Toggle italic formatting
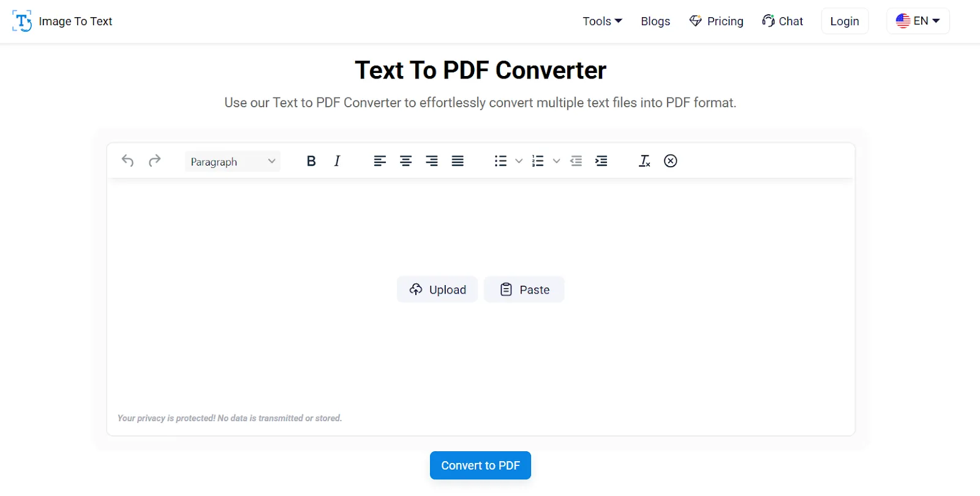980x496 pixels. [337, 161]
